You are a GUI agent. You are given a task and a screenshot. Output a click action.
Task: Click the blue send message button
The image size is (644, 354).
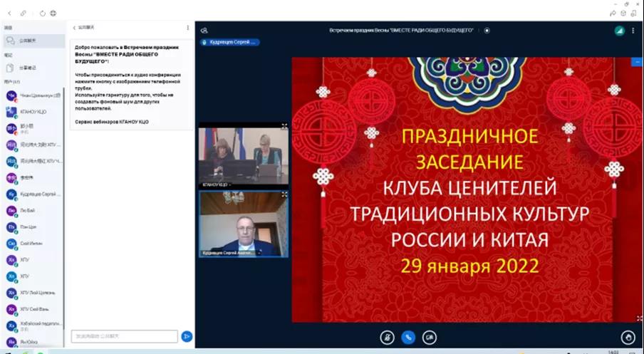point(187,336)
